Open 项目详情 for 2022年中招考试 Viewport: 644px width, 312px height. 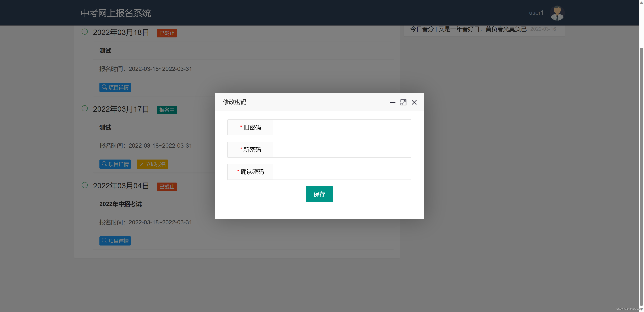coord(115,241)
